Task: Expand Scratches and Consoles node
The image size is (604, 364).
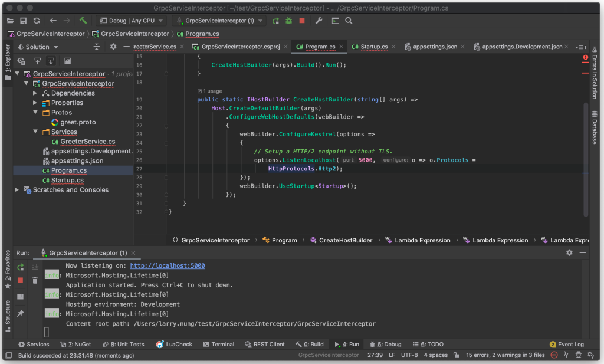Action: coord(17,189)
